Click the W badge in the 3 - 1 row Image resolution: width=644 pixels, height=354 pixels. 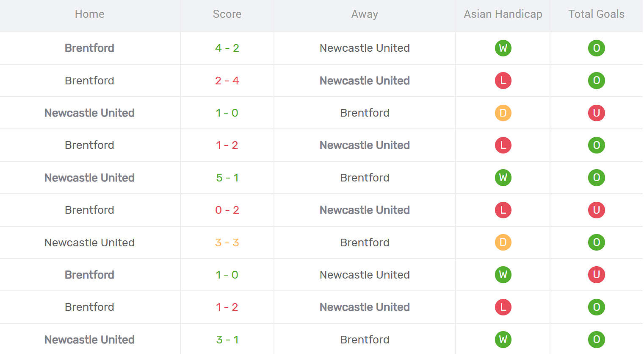pyautogui.click(x=503, y=340)
